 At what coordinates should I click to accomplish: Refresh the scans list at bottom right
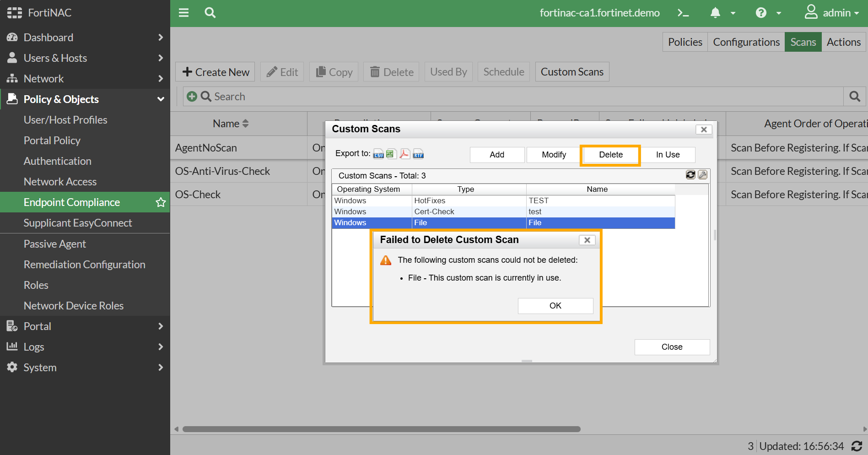(857, 446)
